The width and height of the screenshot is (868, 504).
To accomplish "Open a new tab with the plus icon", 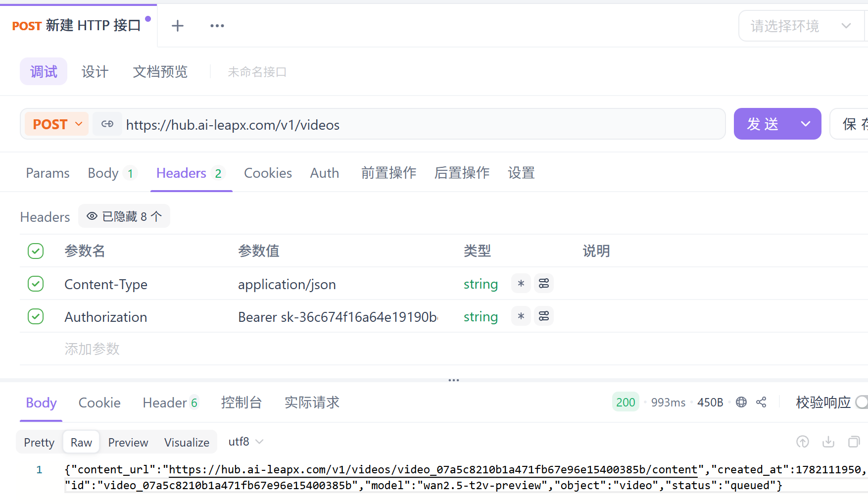I will click(178, 26).
